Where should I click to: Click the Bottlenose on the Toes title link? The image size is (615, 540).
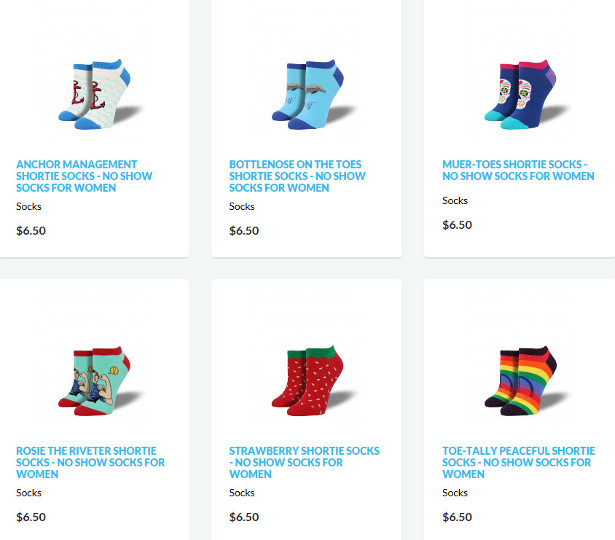tap(297, 176)
